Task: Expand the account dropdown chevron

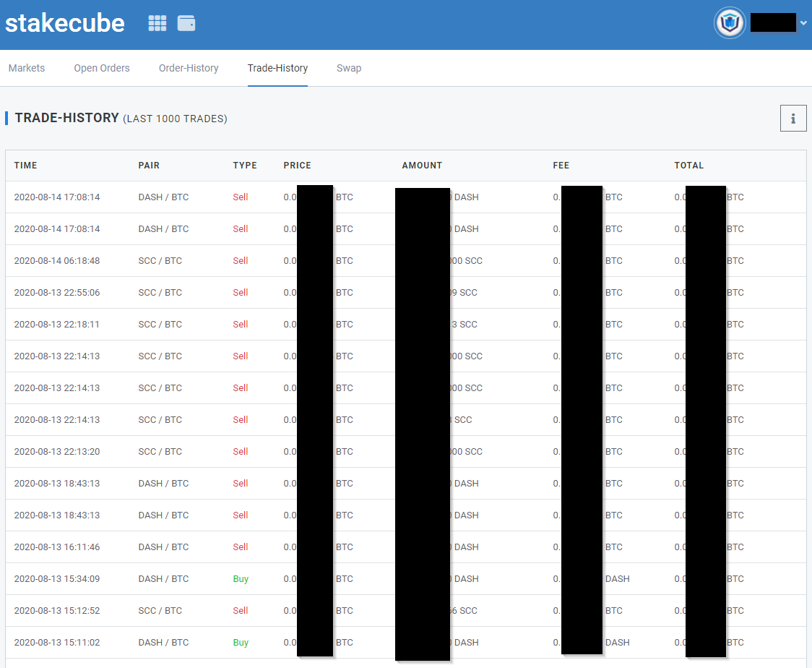Action: pos(803,23)
